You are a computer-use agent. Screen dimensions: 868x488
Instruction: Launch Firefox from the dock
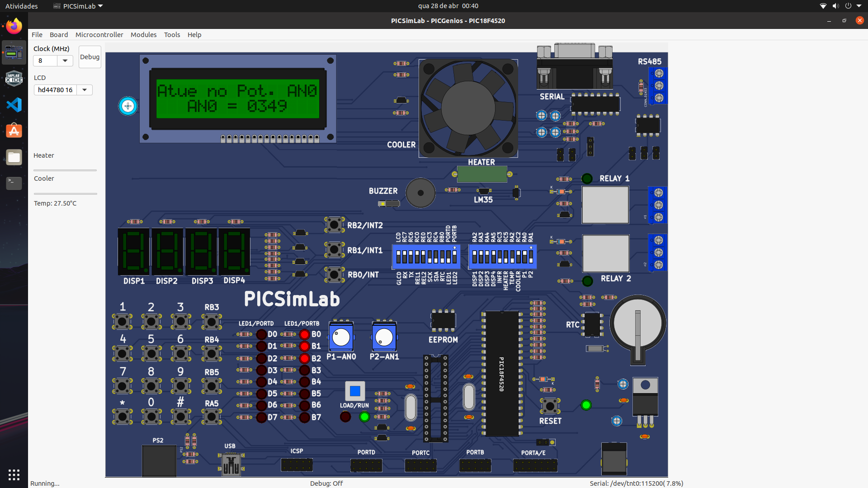(14, 26)
